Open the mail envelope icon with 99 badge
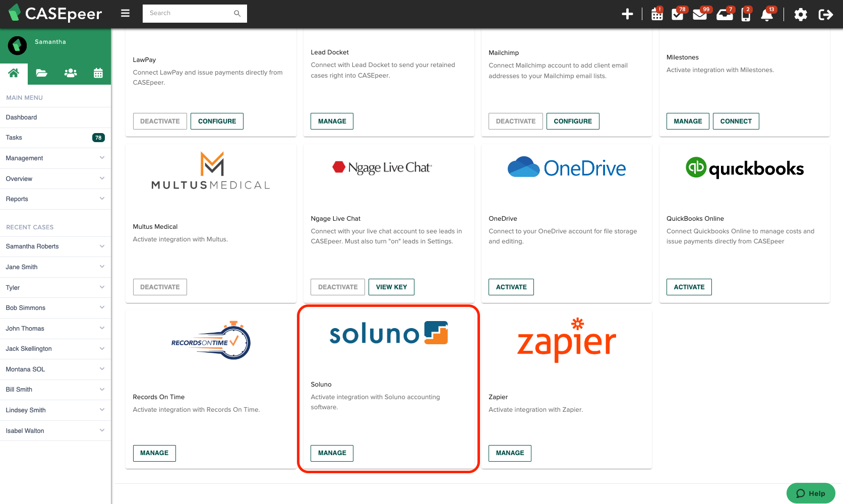Screen dimensions: 843x504 700,14
